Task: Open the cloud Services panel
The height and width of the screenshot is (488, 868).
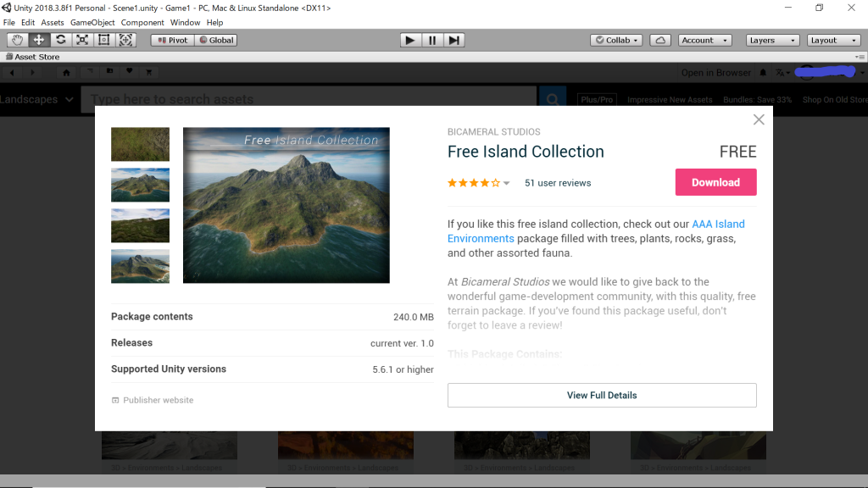Action: [660, 40]
